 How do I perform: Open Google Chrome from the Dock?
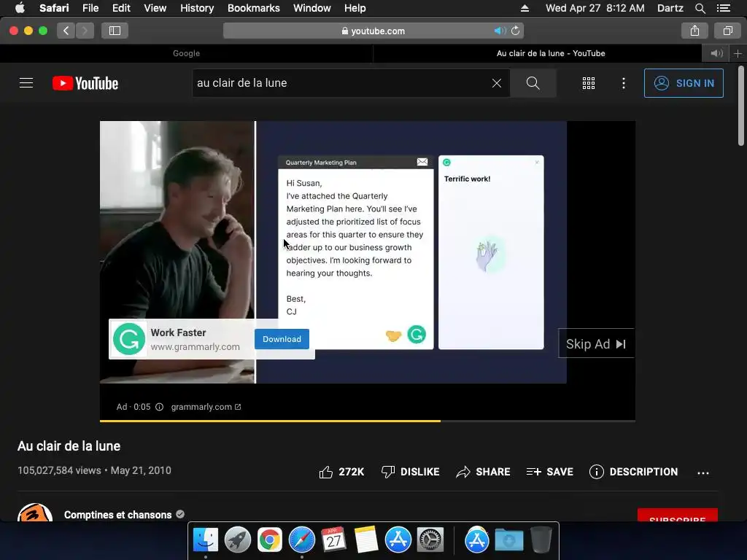(270, 540)
